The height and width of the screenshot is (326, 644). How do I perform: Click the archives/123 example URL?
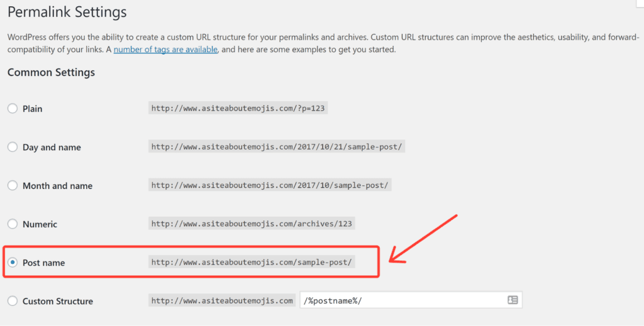coord(252,224)
